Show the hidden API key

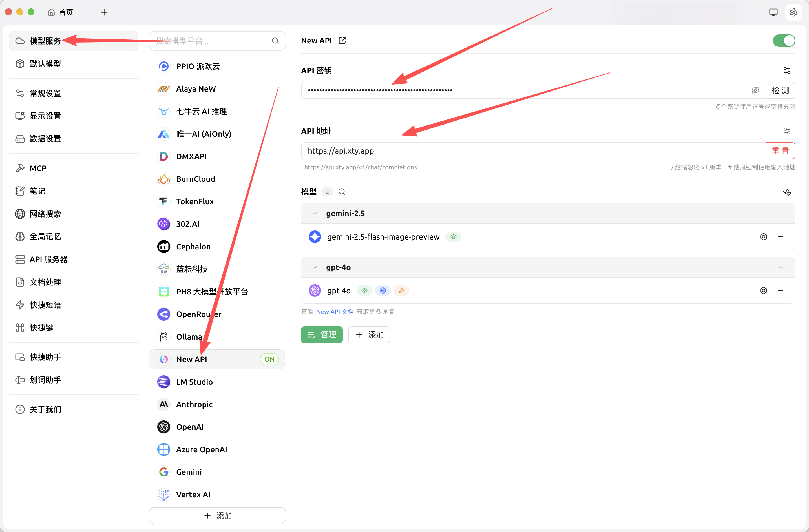[755, 90]
